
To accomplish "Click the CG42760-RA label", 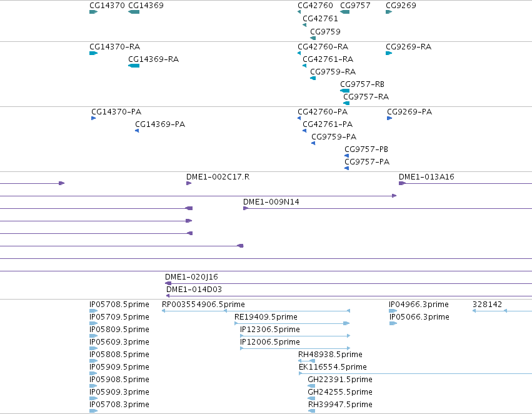I will (323, 46).
